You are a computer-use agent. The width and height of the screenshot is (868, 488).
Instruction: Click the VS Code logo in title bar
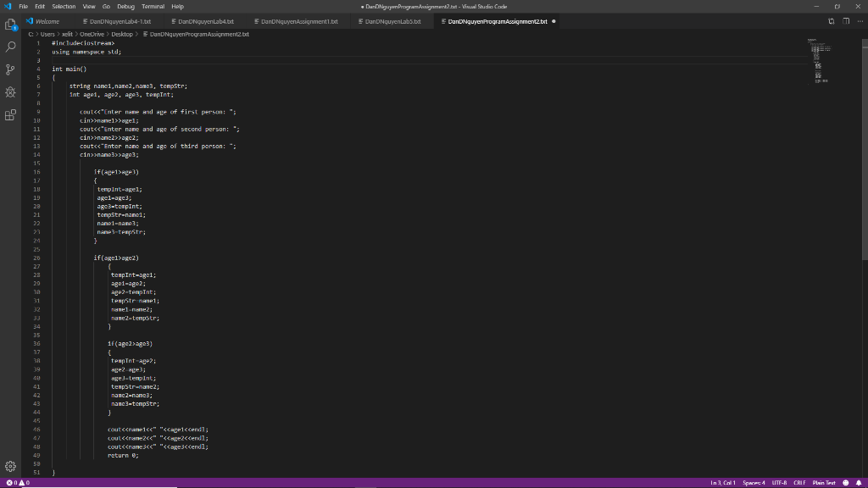click(x=8, y=7)
